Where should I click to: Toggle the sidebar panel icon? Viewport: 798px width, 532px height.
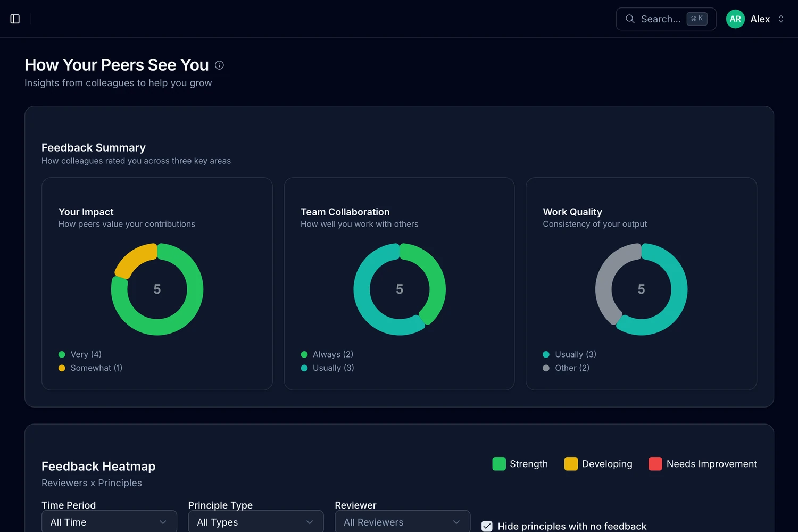pos(15,19)
